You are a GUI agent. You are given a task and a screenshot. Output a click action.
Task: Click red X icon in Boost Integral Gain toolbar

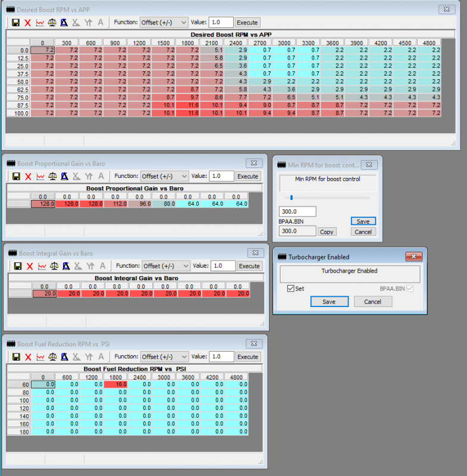click(29, 266)
